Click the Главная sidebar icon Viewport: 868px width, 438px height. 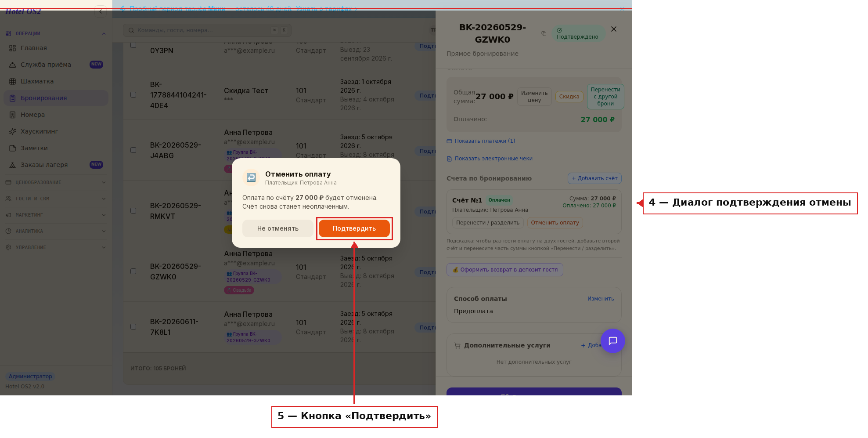(x=12, y=48)
